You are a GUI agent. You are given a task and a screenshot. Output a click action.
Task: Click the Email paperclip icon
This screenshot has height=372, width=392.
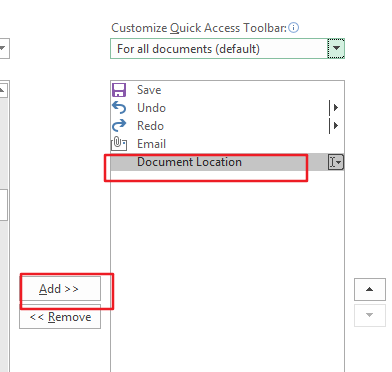pos(119,144)
